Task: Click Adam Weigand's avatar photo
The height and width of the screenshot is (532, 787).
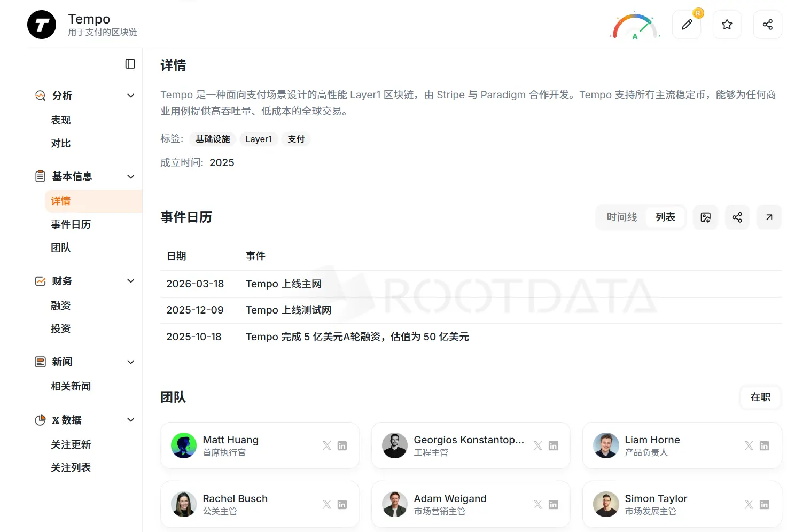Action: coord(395,504)
